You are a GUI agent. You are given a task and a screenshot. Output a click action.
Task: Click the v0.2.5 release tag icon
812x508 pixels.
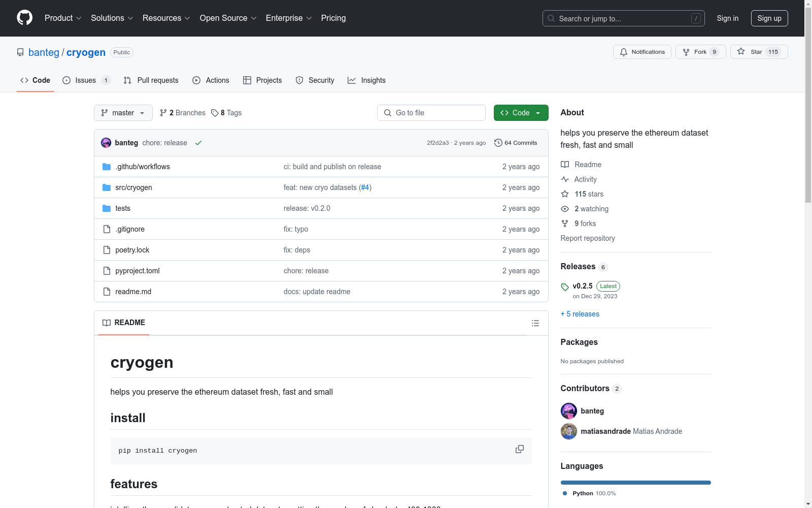565,287
